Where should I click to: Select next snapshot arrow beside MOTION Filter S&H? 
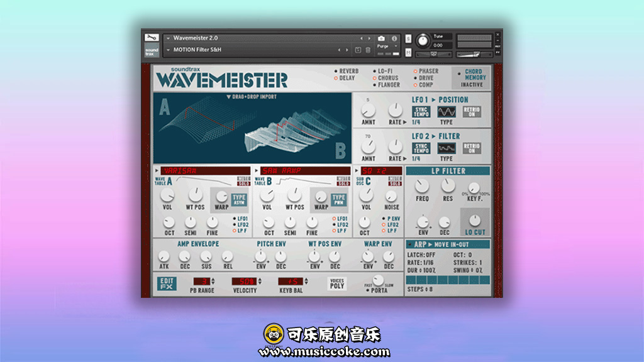click(x=347, y=50)
